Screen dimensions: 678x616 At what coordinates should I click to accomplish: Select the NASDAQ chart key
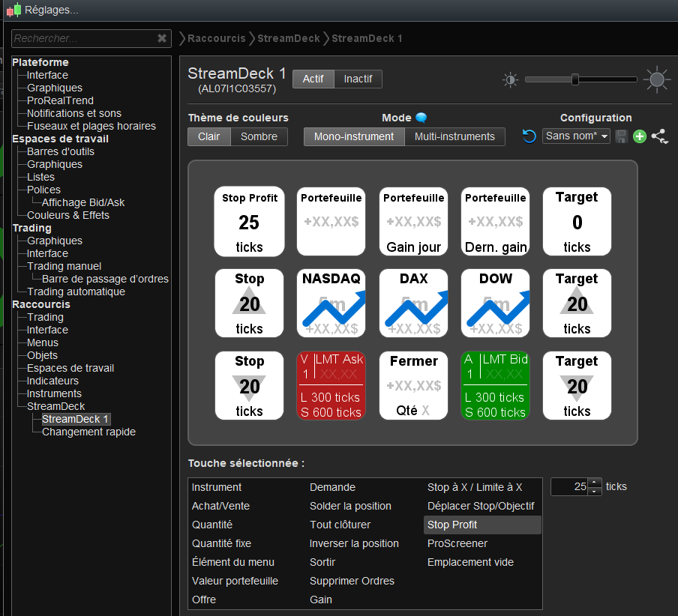(x=331, y=304)
